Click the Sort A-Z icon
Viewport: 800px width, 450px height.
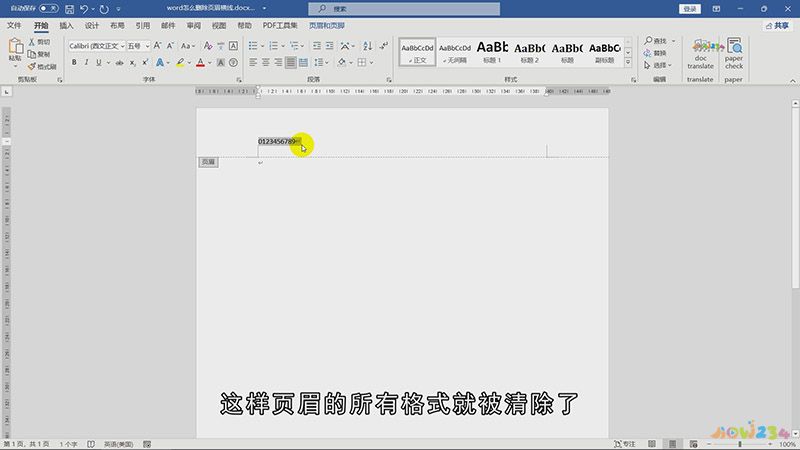click(367, 46)
